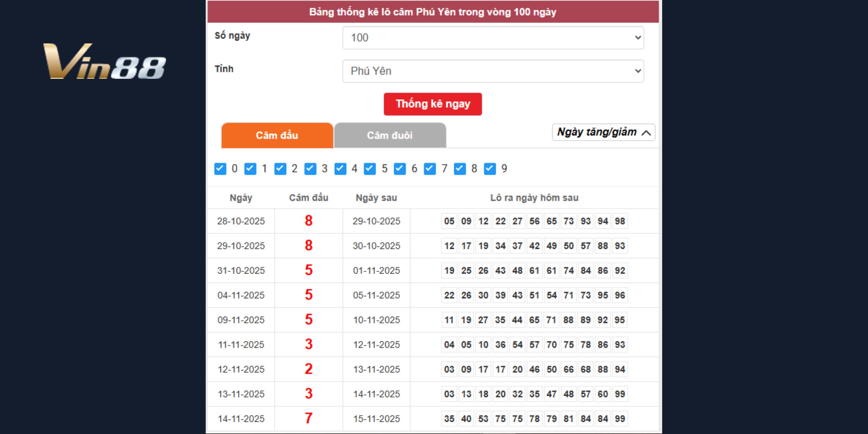Viewport: 868px width, 434px height.
Task: Toggle the digit 2 checkbox
Action: pyautogui.click(x=280, y=169)
